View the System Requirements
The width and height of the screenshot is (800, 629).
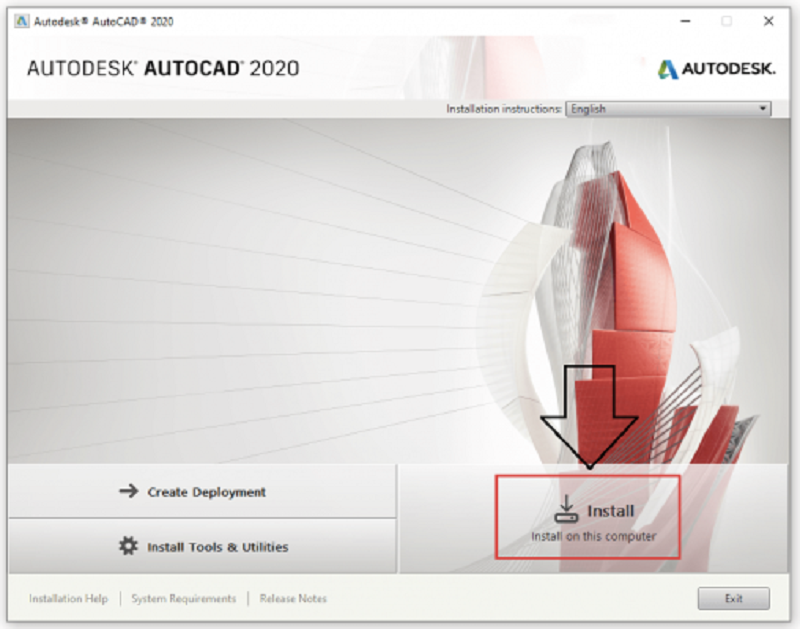(x=182, y=598)
